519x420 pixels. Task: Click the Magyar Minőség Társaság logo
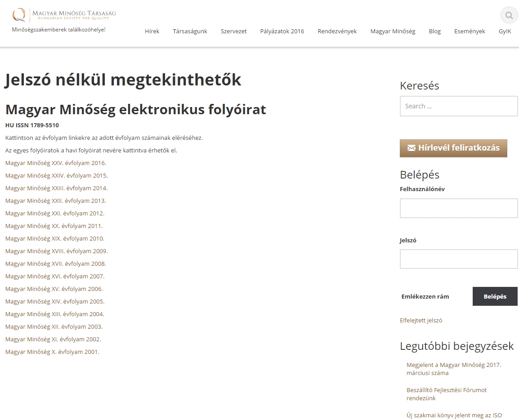(64, 15)
